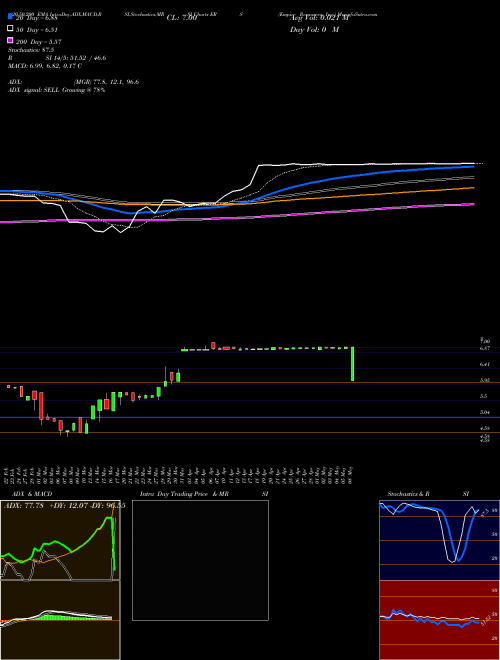Screen dimensions: 500x660
Task: Select the '50 Day - 6.51' legend text
Action: (x=37, y=30)
